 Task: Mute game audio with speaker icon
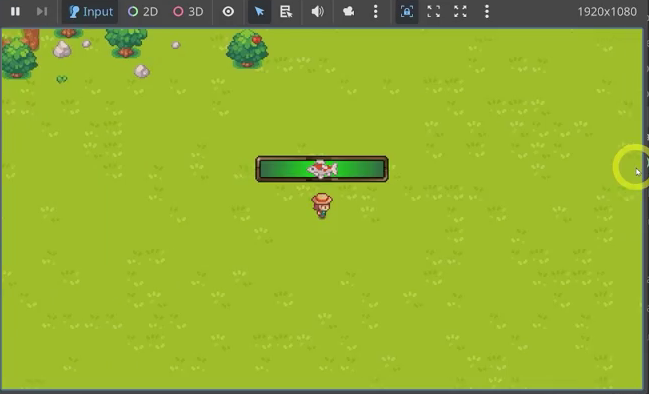317,12
